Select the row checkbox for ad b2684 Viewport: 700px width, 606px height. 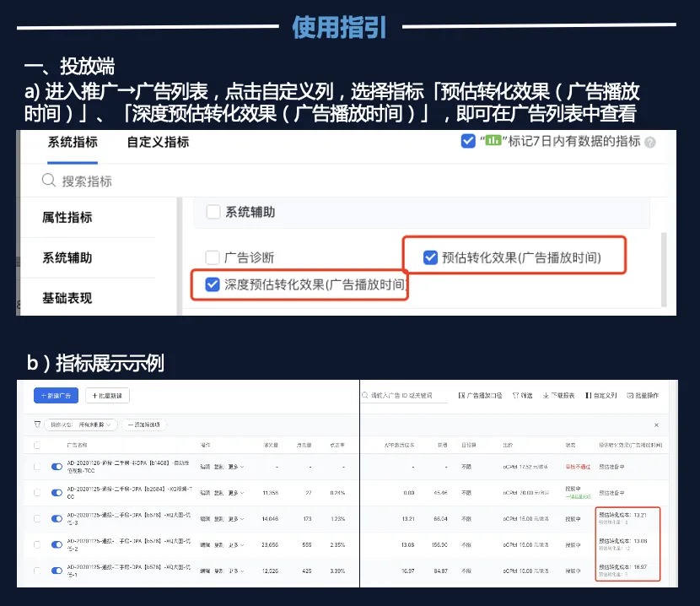[x=37, y=493]
